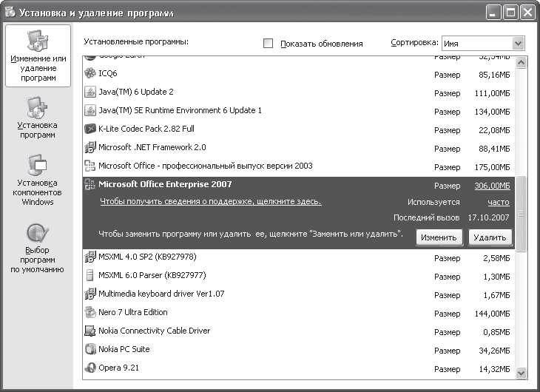540x392 pixels.
Task: Click the Java(TM) 6 Update 2 icon
Action: click(x=90, y=92)
